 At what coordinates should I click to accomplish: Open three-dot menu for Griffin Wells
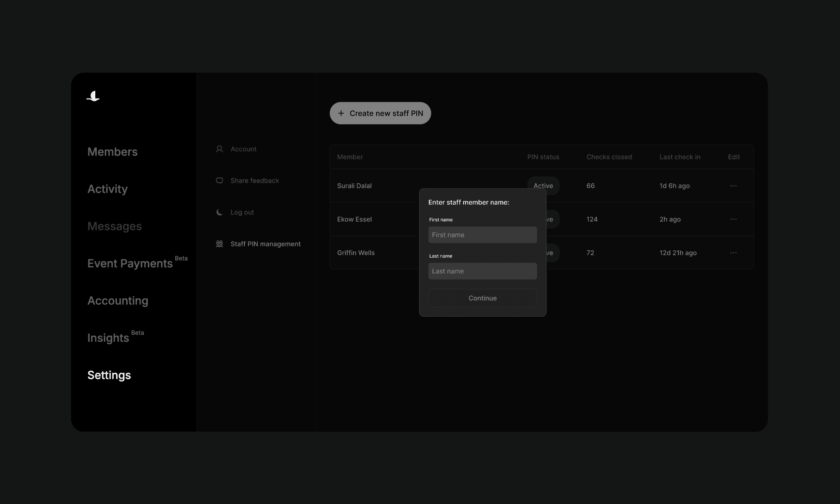[733, 253]
